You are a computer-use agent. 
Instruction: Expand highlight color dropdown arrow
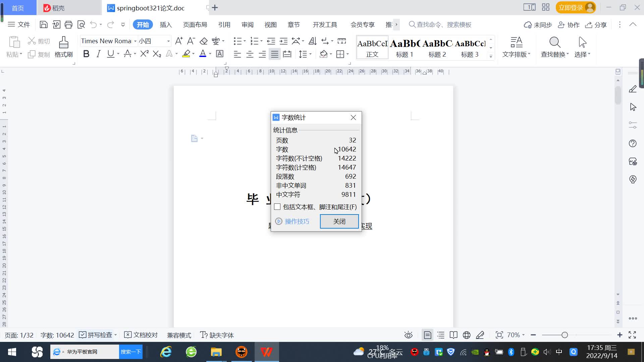click(194, 54)
